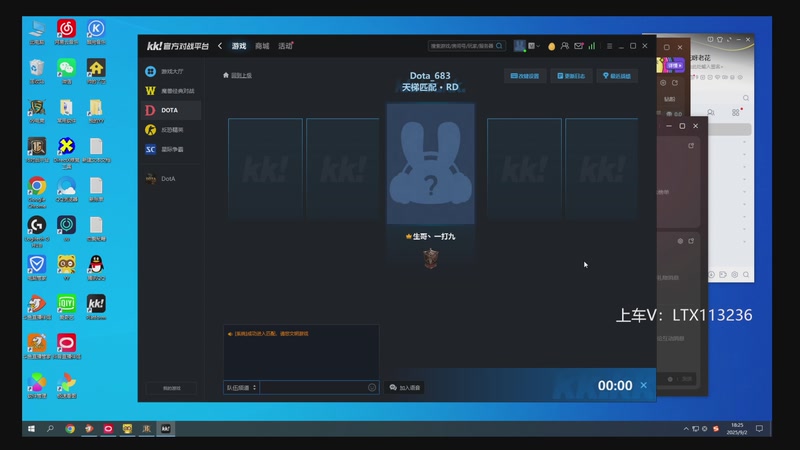Click the gold coin icon in header
800x450 pixels.
coord(552,46)
